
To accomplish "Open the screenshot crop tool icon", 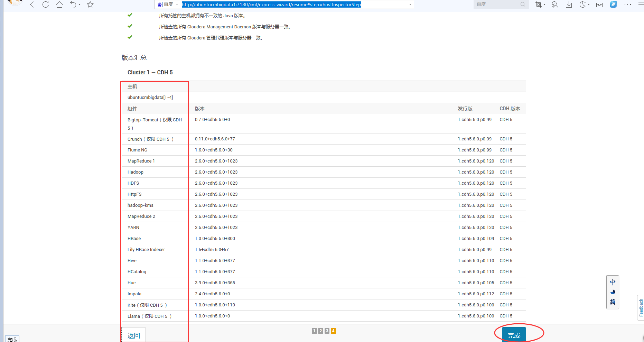I will click(x=539, y=4).
